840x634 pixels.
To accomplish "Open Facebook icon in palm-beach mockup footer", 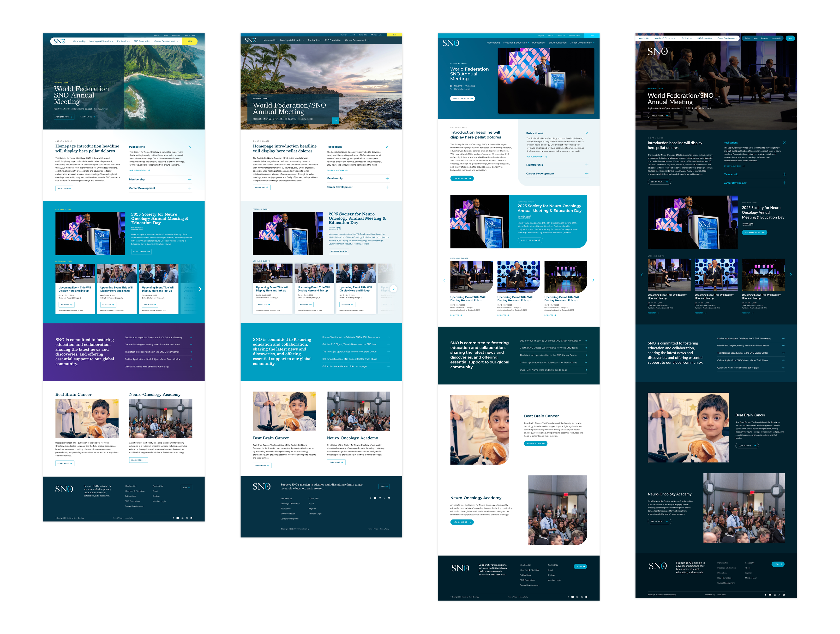I will pyautogui.click(x=371, y=498).
